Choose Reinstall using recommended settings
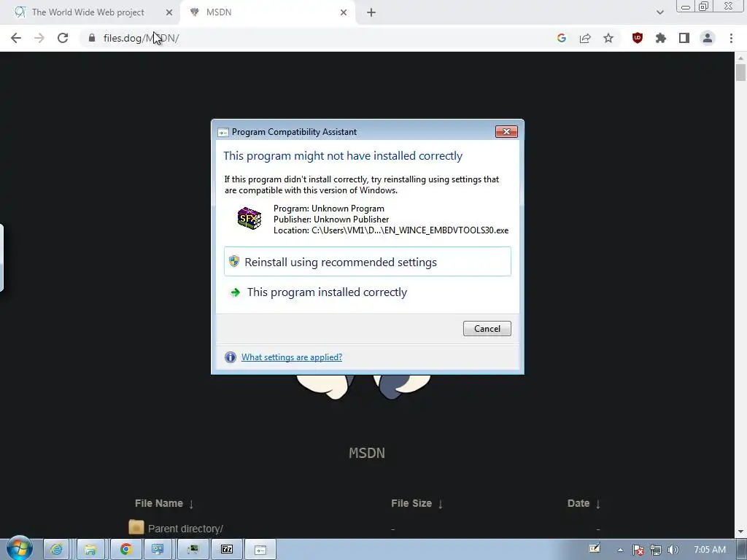Image resolution: width=747 pixels, height=560 pixels. pos(368,262)
